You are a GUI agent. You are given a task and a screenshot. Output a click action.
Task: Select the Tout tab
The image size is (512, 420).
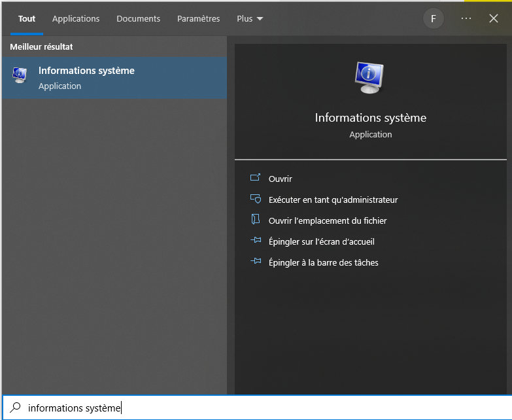(x=27, y=19)
